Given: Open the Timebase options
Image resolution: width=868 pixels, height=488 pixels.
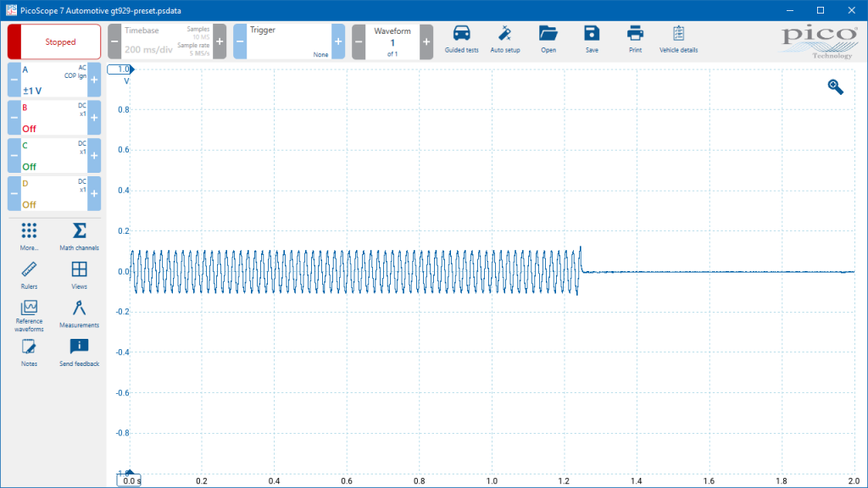Looking at the screenshot, I should click(163, 42).
